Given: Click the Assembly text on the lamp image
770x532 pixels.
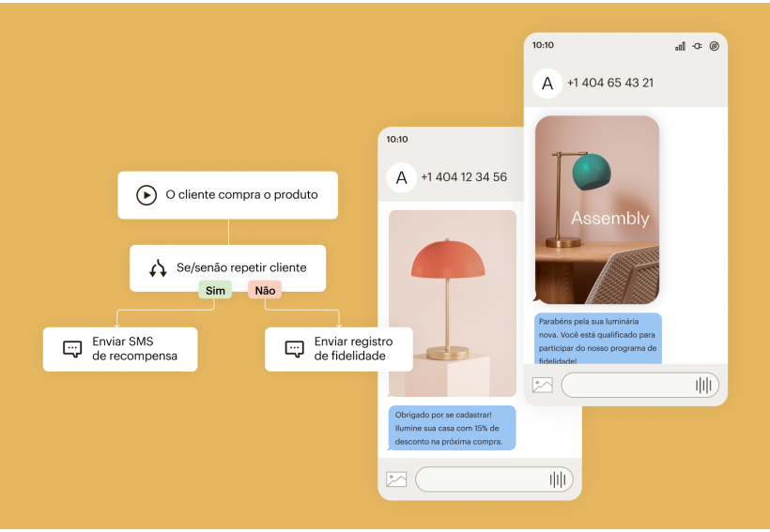Looking at the screenshot, I should pyautogui.click(x=610, y=219).
